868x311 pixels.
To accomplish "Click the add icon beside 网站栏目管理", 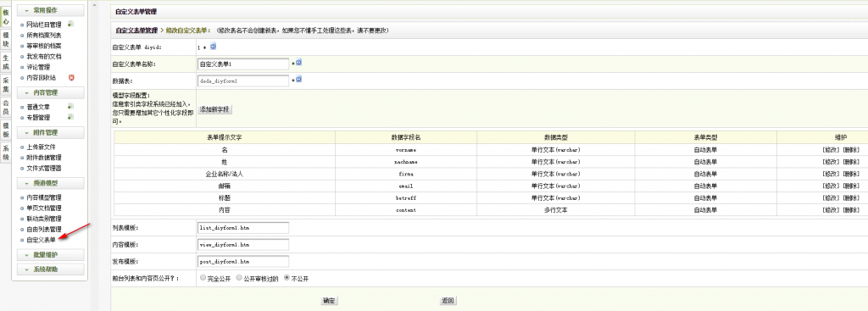I will pyautogui.click(x=71, y=25).
